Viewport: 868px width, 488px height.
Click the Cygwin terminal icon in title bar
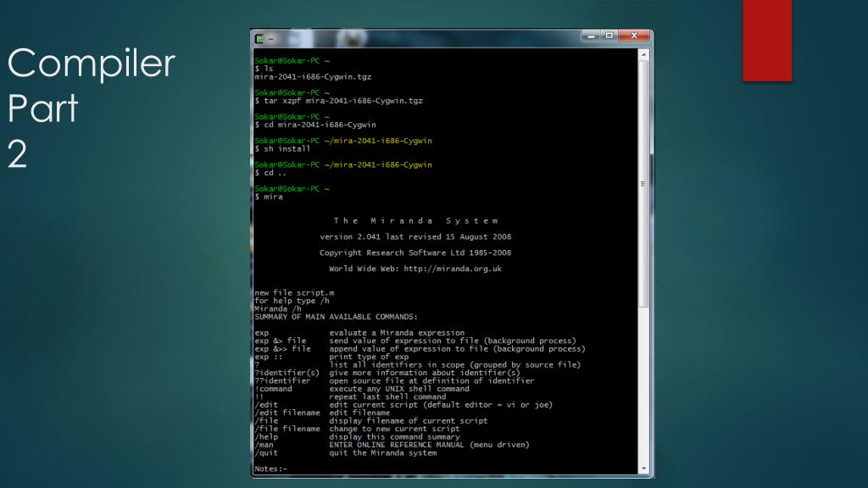259,39
